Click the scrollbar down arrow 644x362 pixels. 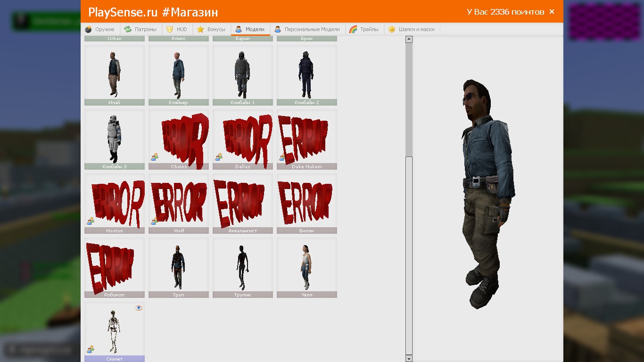point(409,358)
